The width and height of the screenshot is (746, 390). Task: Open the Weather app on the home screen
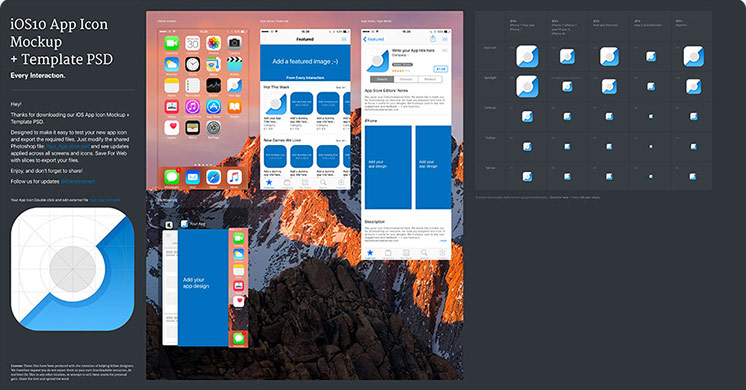[x=171, y=65]
